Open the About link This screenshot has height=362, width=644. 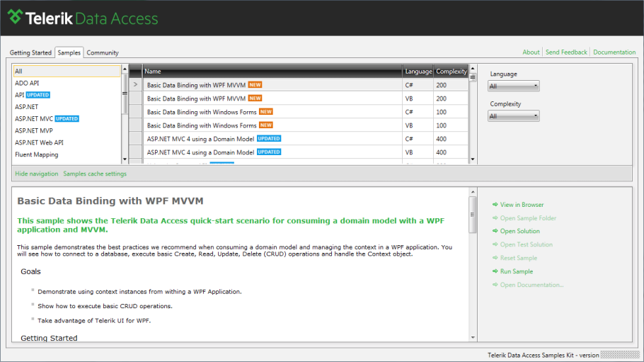[531, 52]
